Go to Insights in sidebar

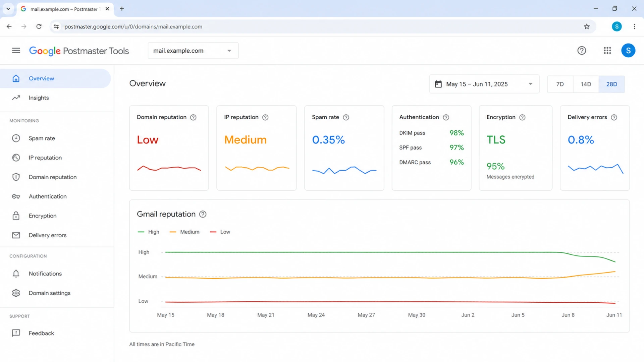tap(55, 98)
